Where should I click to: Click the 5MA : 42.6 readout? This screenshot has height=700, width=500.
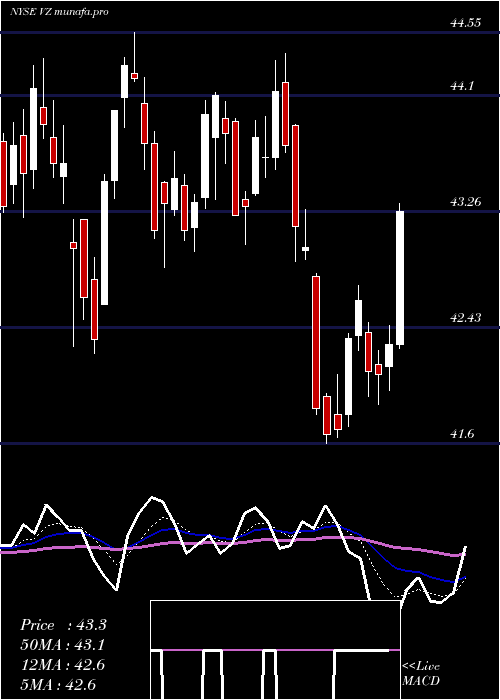[x=59, y=684]
